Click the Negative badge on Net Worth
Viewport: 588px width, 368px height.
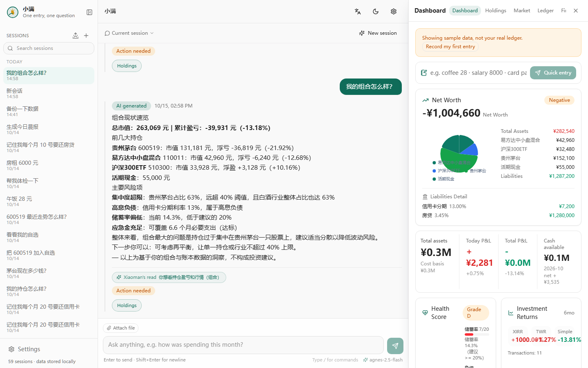tap(559, 100)
